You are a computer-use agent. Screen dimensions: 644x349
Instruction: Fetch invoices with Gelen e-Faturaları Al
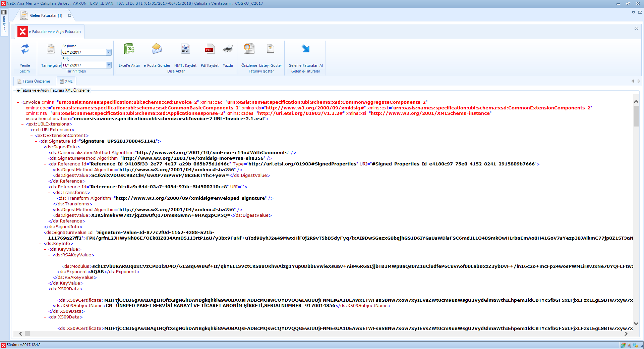305,49
